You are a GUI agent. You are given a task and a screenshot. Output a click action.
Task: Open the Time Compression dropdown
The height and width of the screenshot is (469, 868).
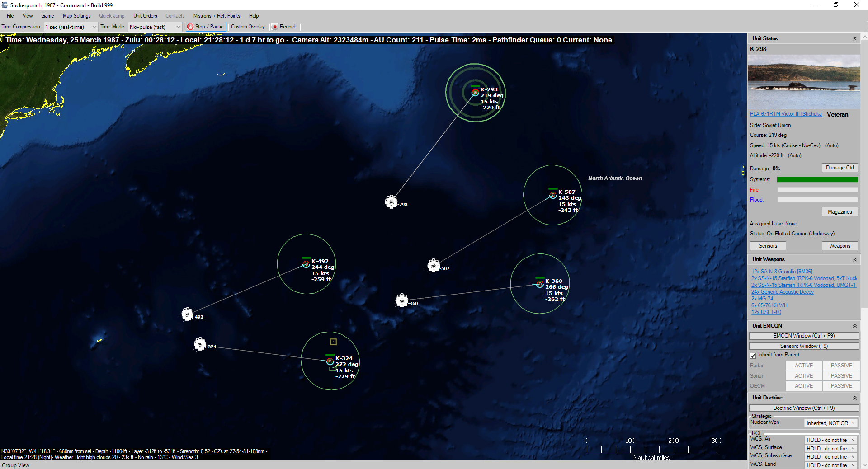(94, 27)
